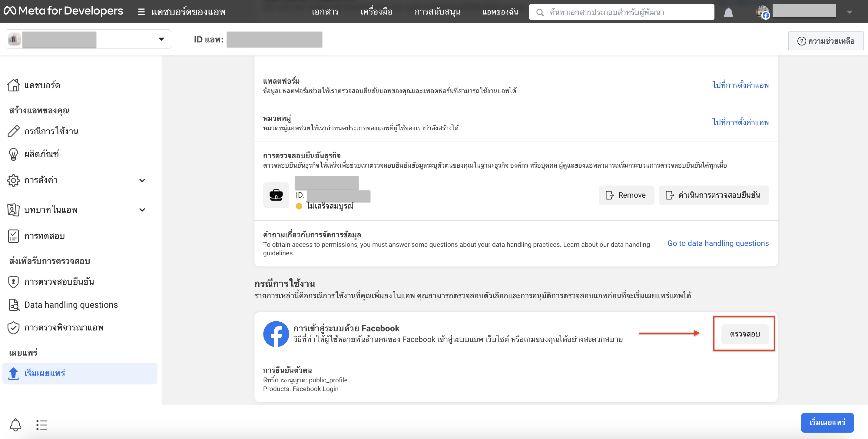Open แอพของฉัน in the top navigation

(x=500, y=12)
